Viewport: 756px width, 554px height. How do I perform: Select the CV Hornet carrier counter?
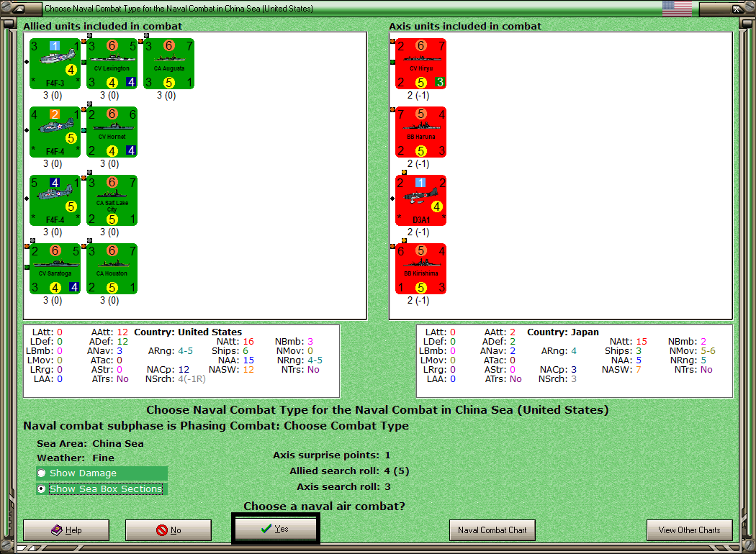(112, 132)
